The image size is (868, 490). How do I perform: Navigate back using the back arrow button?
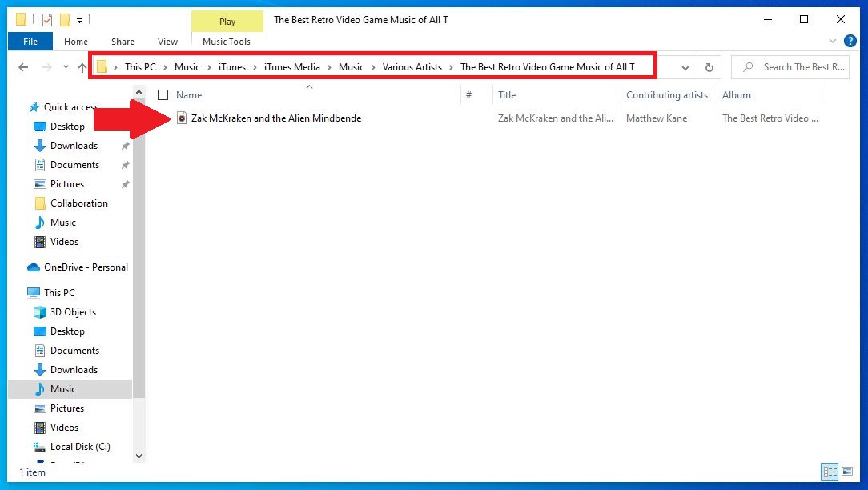click(x=23, y=67)
